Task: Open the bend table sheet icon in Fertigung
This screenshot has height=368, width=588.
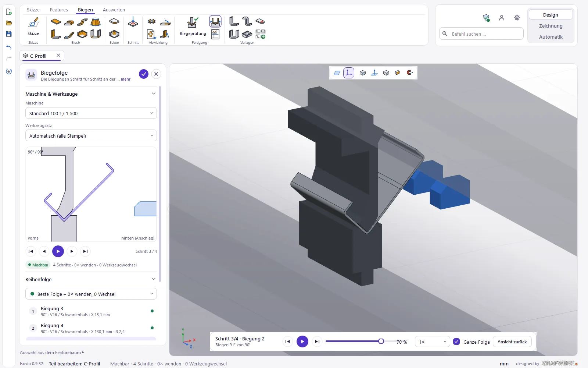Action: click(x=215, y=34)
